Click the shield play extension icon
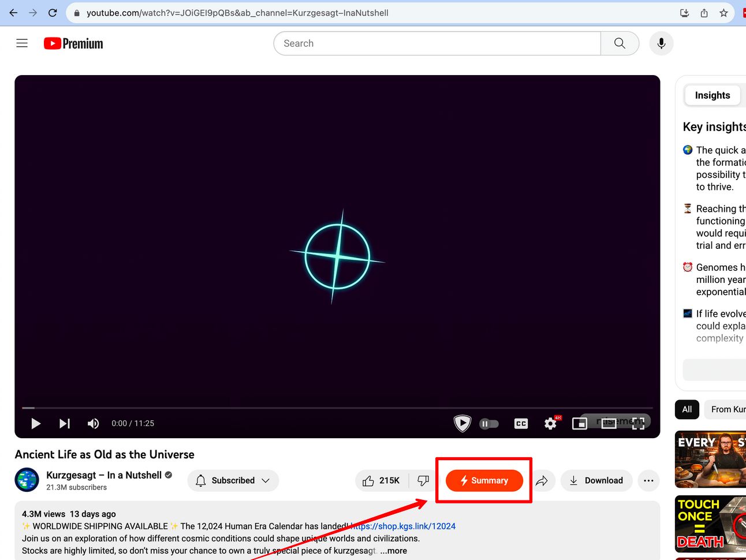Screen dimensions: 746x560 pyautogui.click(x=462, y=423)
